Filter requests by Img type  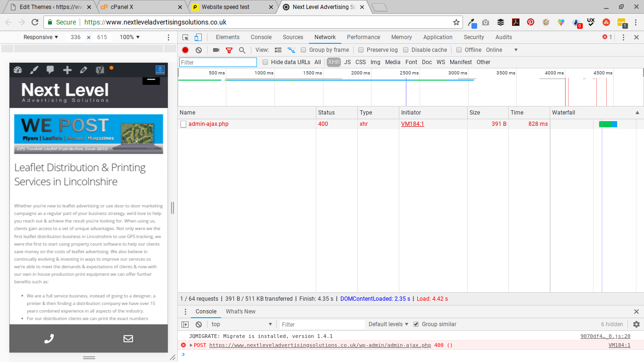pyautogui.click(x=375, y=62)
